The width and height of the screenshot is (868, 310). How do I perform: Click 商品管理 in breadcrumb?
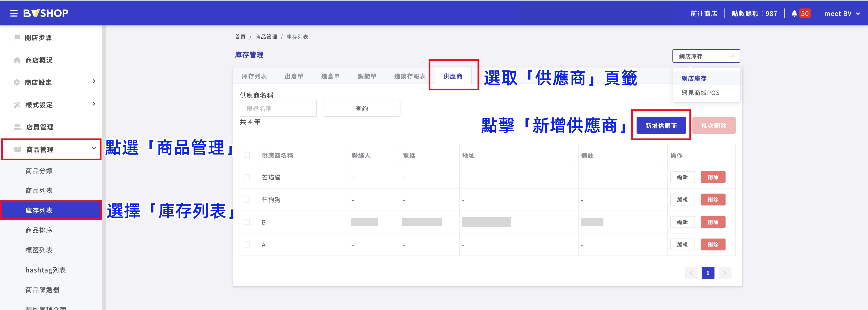pyautogui.click(x=266, y=37)
